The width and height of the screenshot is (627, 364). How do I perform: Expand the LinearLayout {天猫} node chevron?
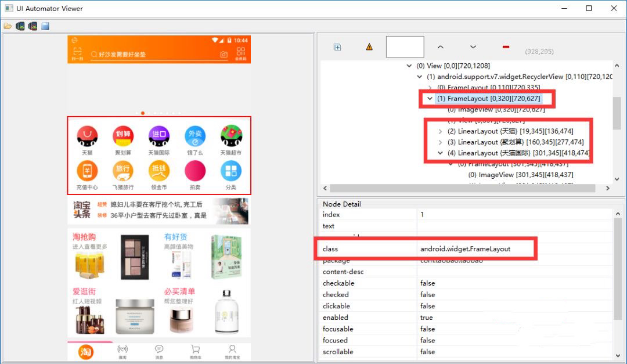coord(440,131)
